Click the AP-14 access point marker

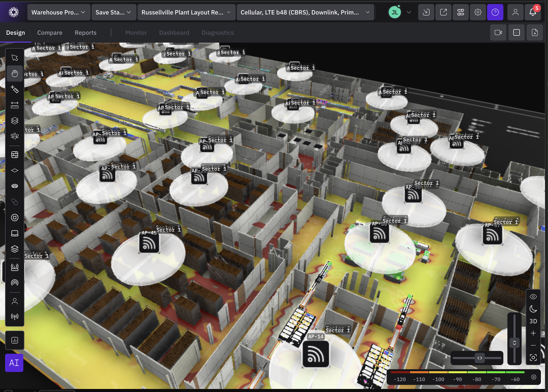click(316, 354)
